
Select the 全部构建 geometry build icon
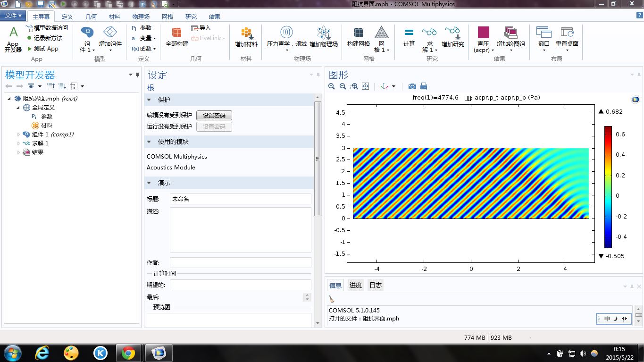tap(176, 38)
